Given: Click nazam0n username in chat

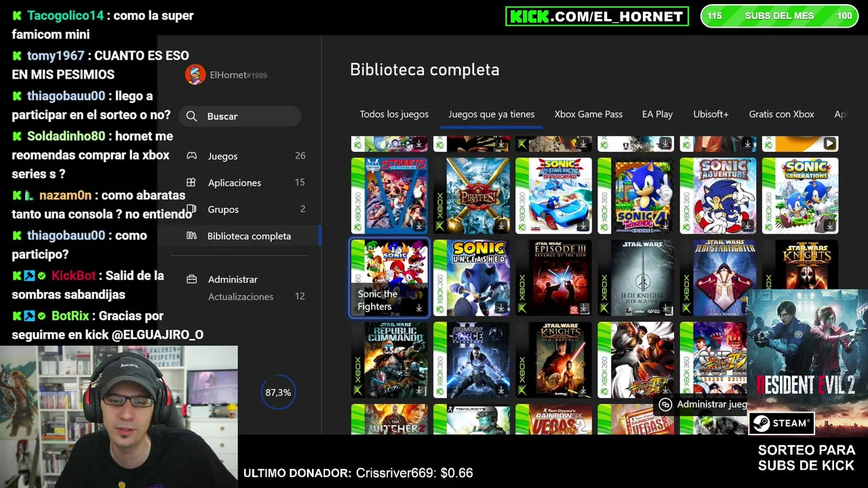Looking at the screenshot, I should coord(65,195).
